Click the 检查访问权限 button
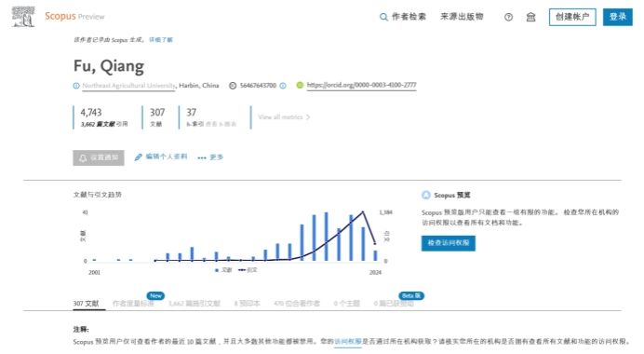 click(x=448, y=243)
